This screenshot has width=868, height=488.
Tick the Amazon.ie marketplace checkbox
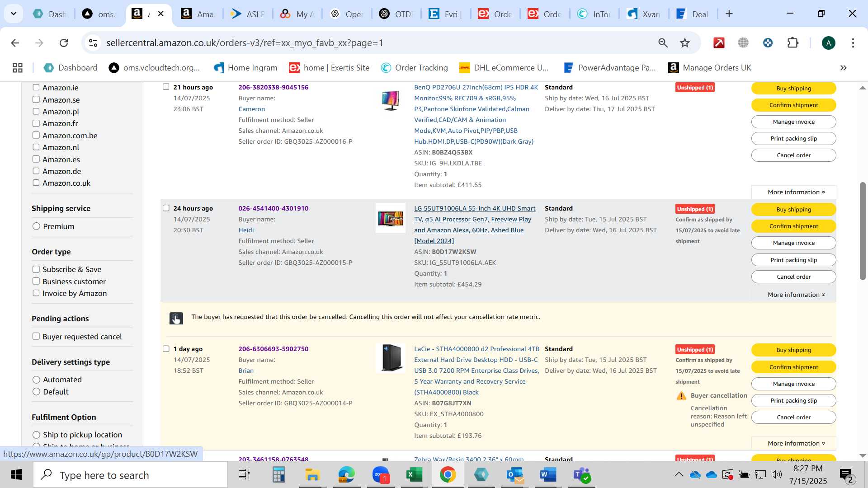pos(36,88)
